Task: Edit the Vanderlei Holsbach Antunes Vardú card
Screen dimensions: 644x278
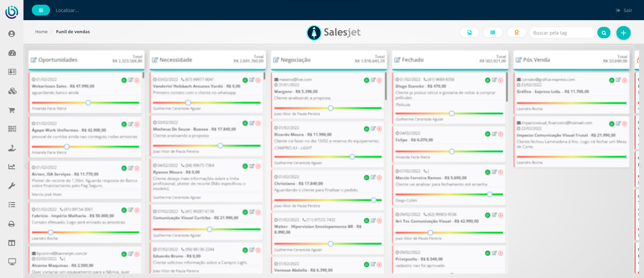Action: click(x=252, y=80)
